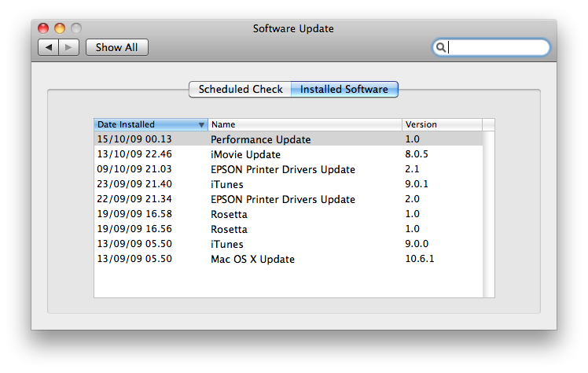The height and width of the screenshot is (373, 588).
Task: Focus the search input field
Action: [491, 47]
